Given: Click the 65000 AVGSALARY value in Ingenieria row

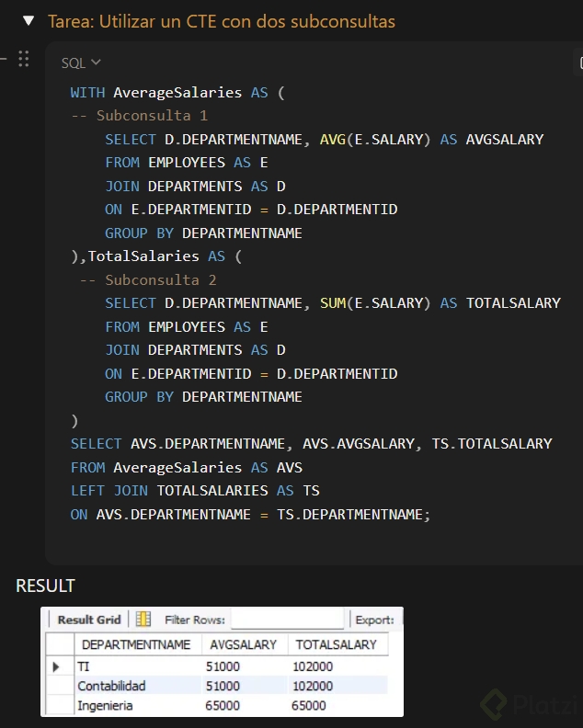Looking at the screenshot, I should (223, 705).
